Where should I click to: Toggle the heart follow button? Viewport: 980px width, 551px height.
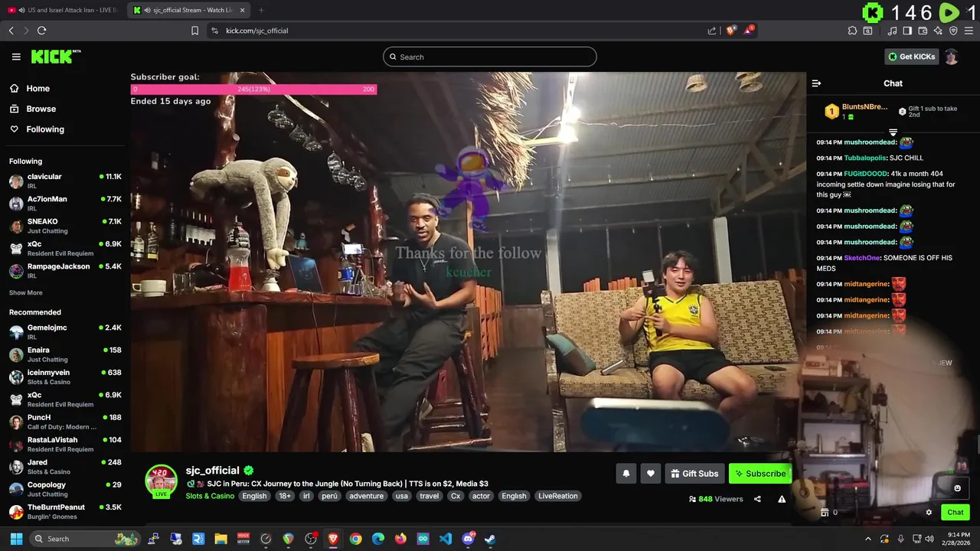[x=650, y=474]
